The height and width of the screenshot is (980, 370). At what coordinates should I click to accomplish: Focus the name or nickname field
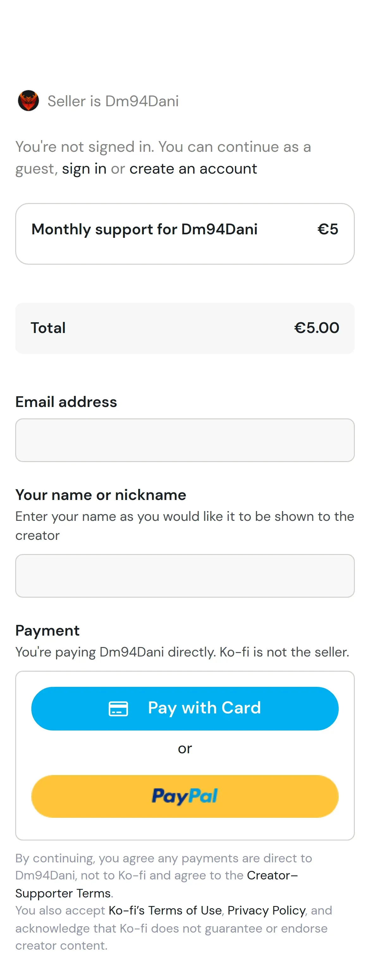(185, 576)
